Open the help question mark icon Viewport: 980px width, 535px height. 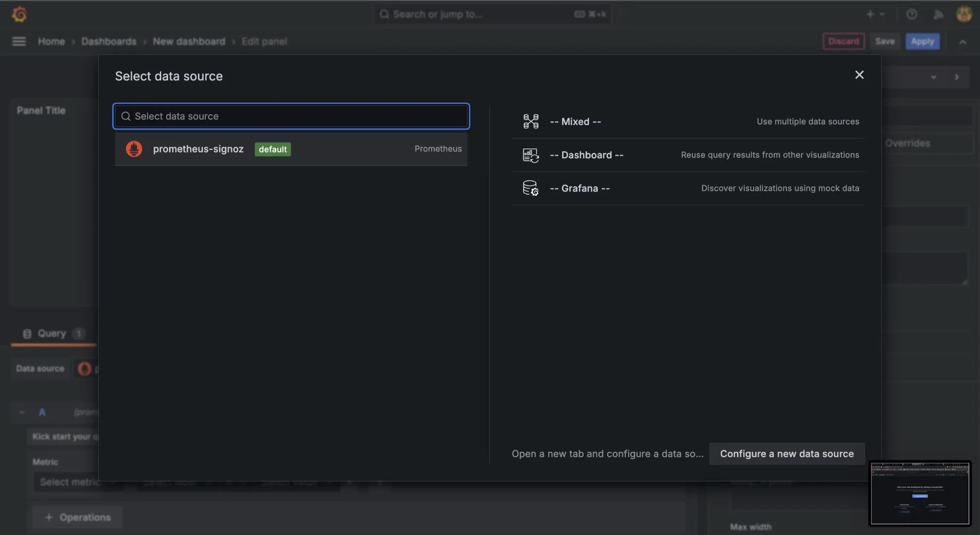911,14
